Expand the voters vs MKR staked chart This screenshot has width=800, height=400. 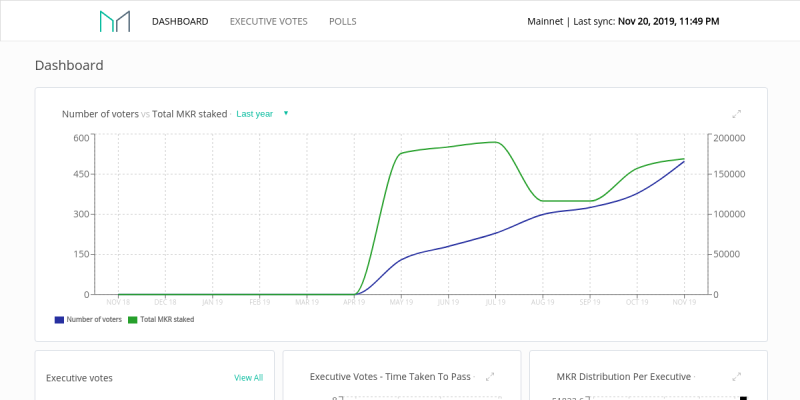coord(736,114)
